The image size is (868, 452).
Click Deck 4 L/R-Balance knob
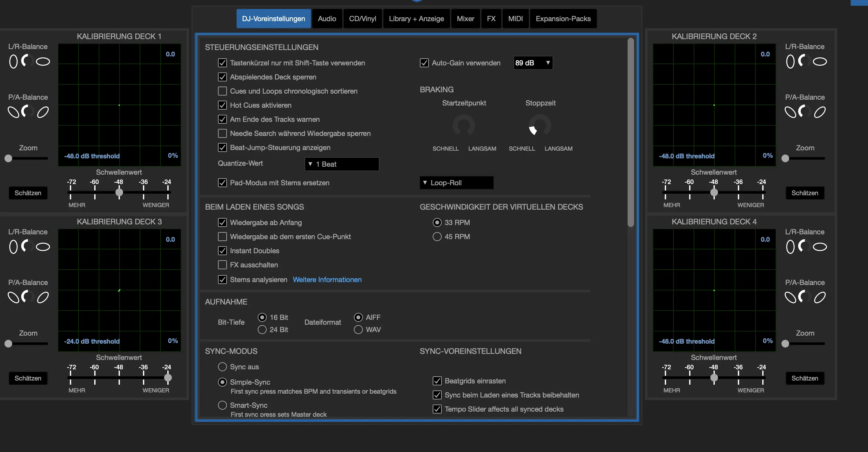pyautogui.click(x=805, y=247)
